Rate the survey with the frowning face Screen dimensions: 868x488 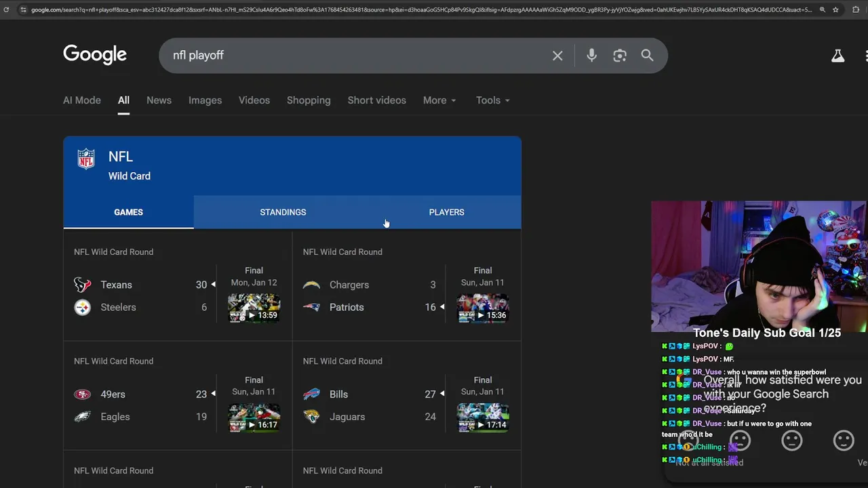point(741,441)
